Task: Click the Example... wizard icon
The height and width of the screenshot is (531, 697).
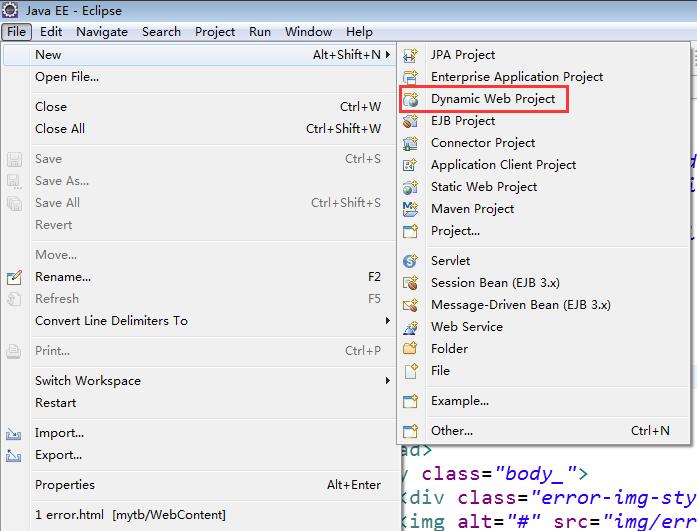Action: click(410, 401)
